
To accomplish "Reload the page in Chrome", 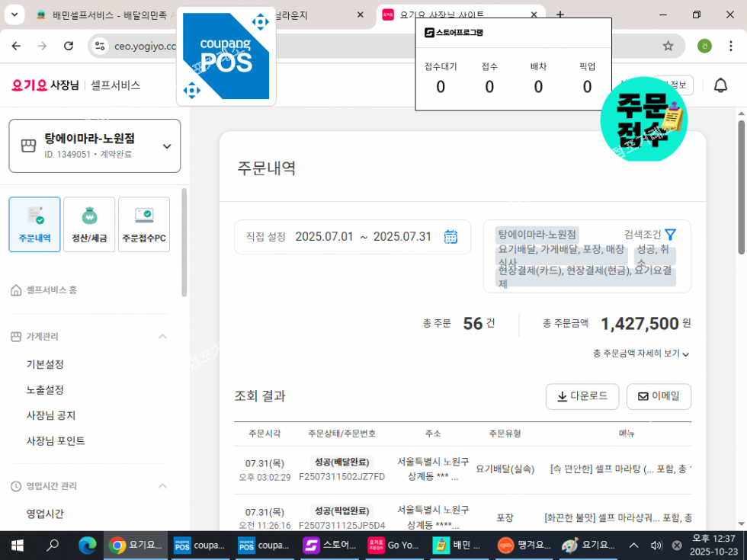I will click(69, 46).
